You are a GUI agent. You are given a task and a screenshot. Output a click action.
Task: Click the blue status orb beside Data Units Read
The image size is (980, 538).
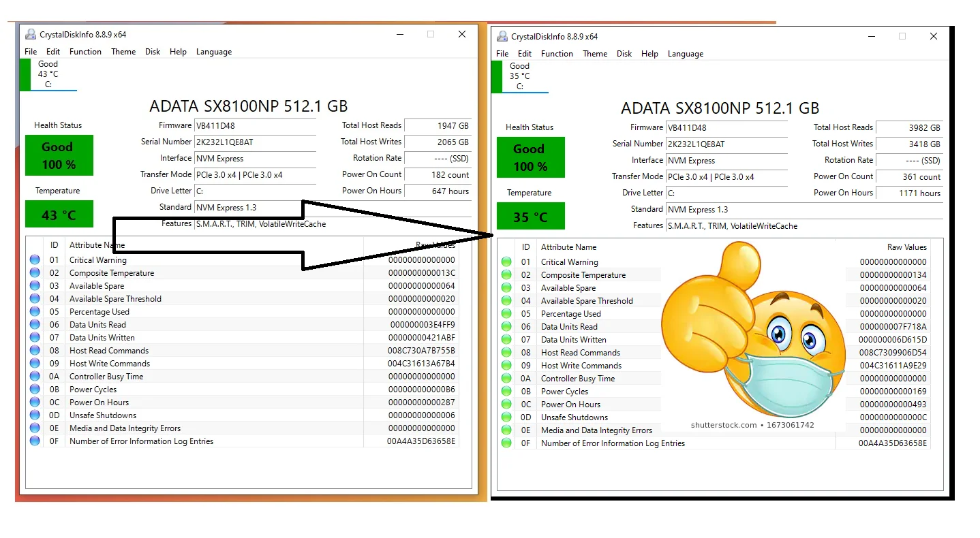coord(35,325)
